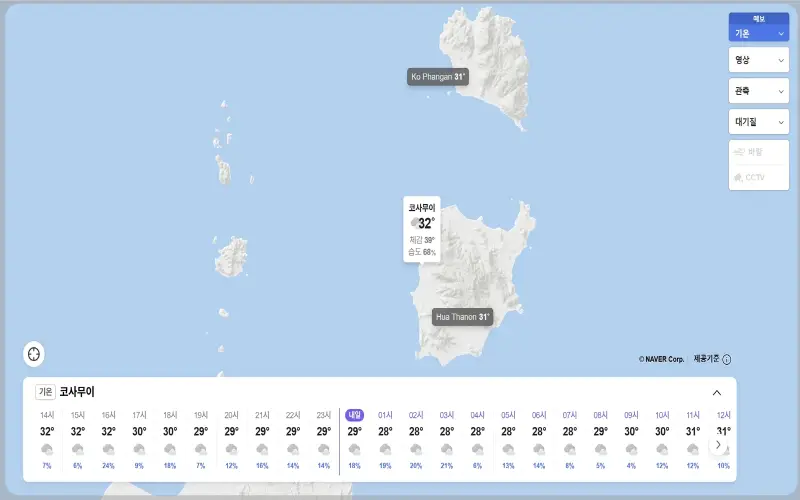Viewport: 800px width, 500px height.
Task: Expand the 관측 observation dropdown
Action: click(x=759, y=91)
